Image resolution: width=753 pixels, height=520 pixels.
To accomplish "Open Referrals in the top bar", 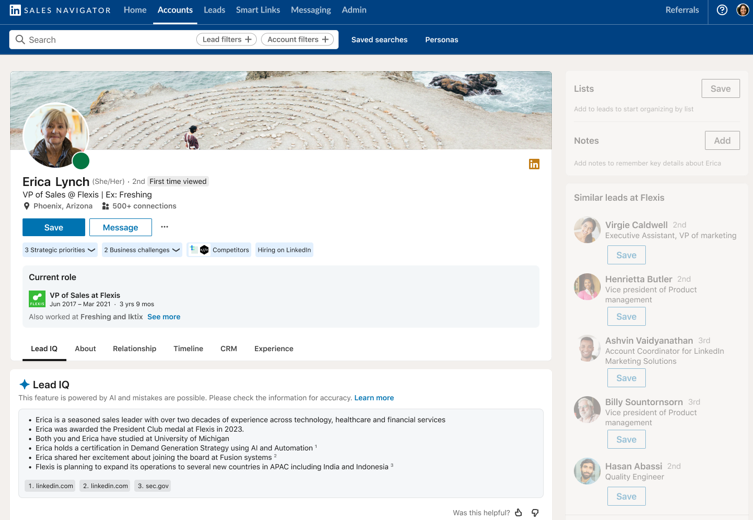I will pos(682,10).
